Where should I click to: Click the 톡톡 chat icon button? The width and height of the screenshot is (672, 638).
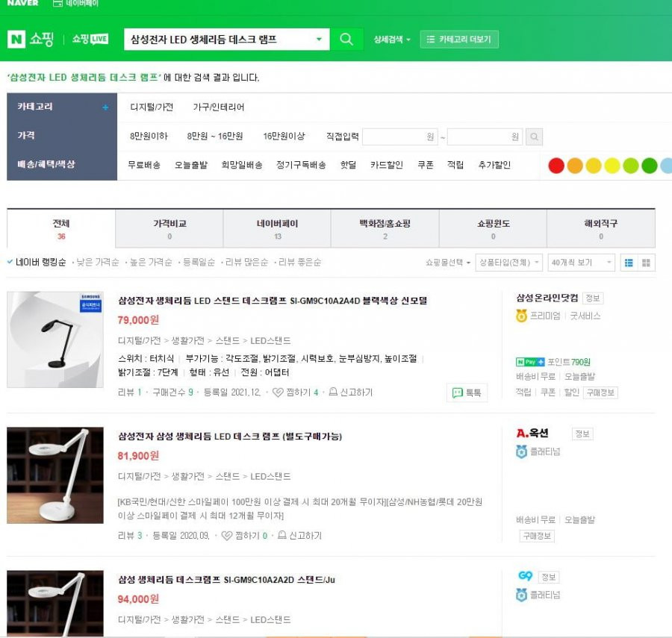point(467,393)
